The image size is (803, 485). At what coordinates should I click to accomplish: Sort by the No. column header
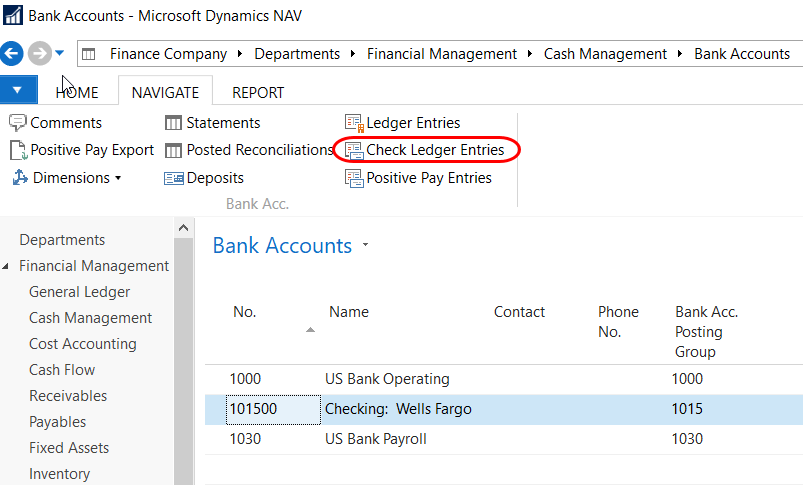(245, 312)
